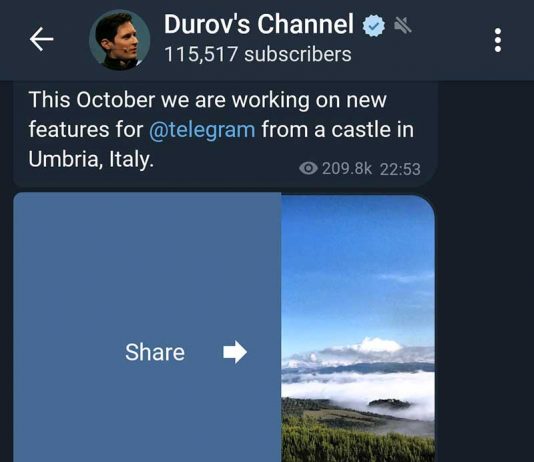Click the dark chat background beside message bubble

tap(485, 272)
